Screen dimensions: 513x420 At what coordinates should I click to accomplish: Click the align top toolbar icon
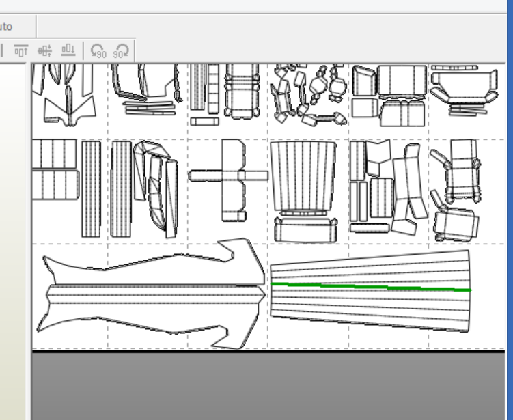tap(21, 51)
